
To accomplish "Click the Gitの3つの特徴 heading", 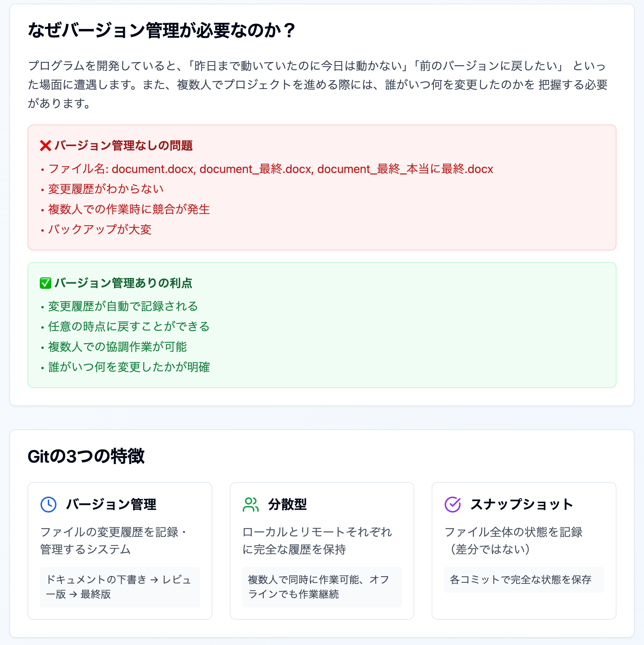I will click(x=86, y=456).
